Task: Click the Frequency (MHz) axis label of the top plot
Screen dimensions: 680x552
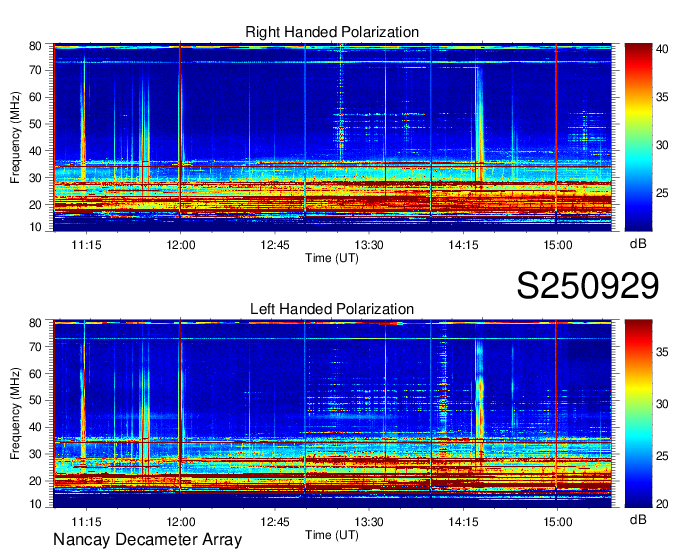Action: 15,138
